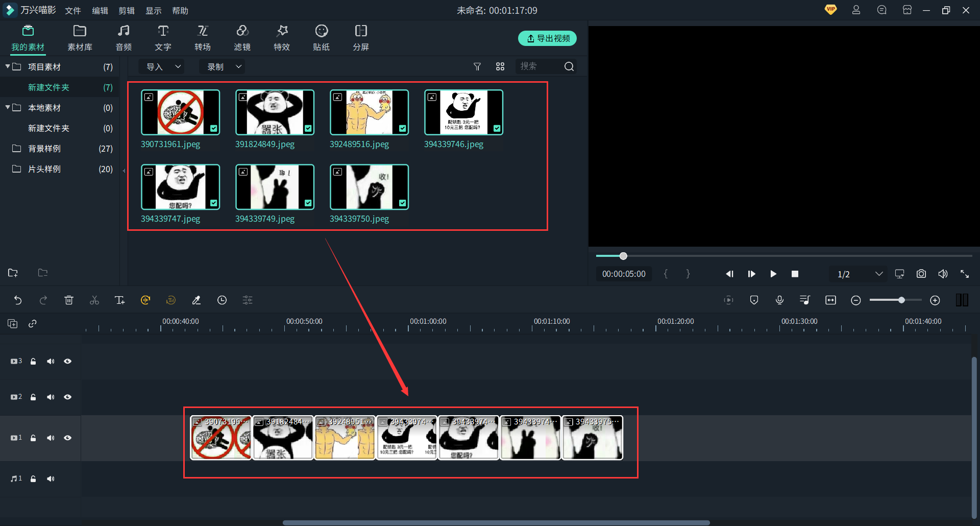This screenshot has width=980, height=526.
Task: Click the voiceover microphone icon
Action: point(779,300)
